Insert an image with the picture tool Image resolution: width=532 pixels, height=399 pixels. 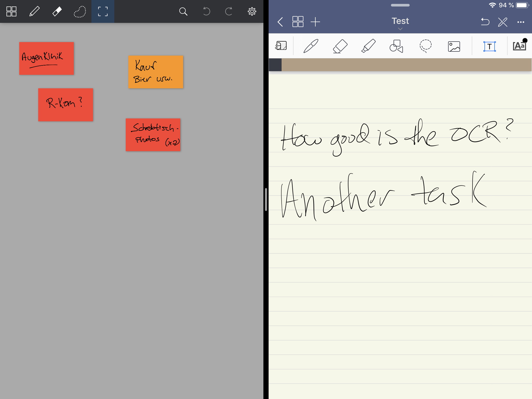[454, 46]
